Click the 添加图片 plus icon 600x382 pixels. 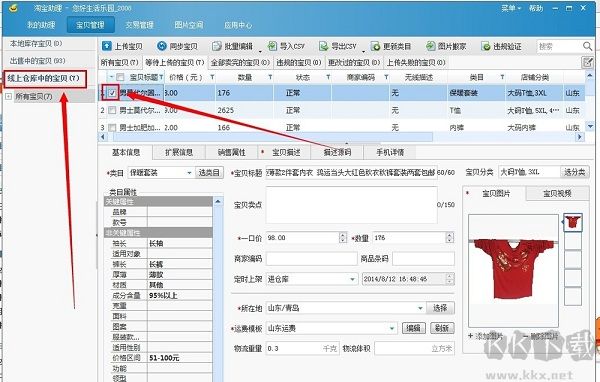[471, 336]
